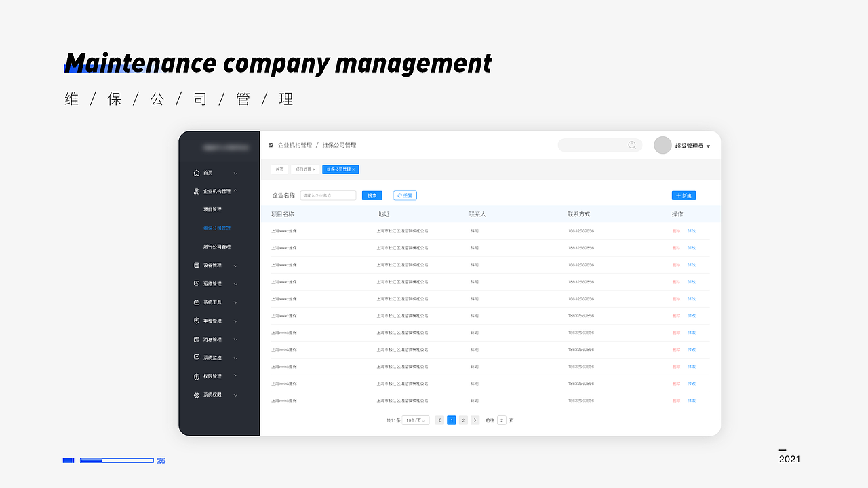Click the message icon beside 消息管理
The height and width of the screenshot is (488, 868).
[197, 339]
